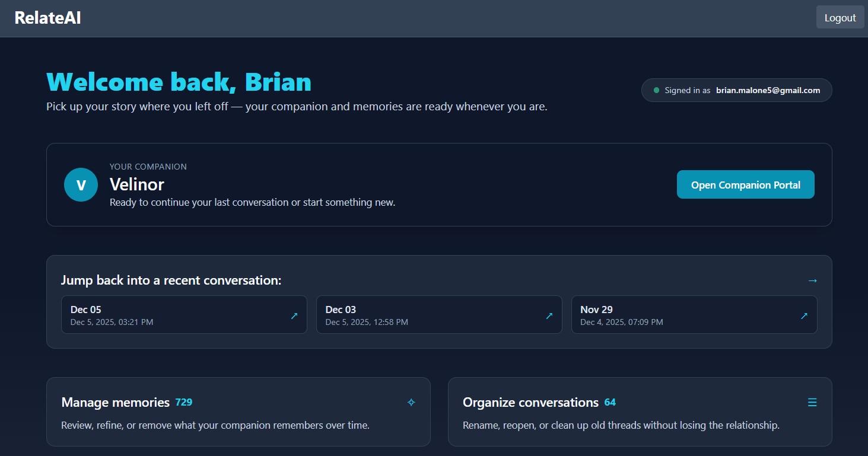The width and height of the screenshot is (868, 456).
Task: Click the right arrow beside recent conversations heading
Action: pos(812,280)
